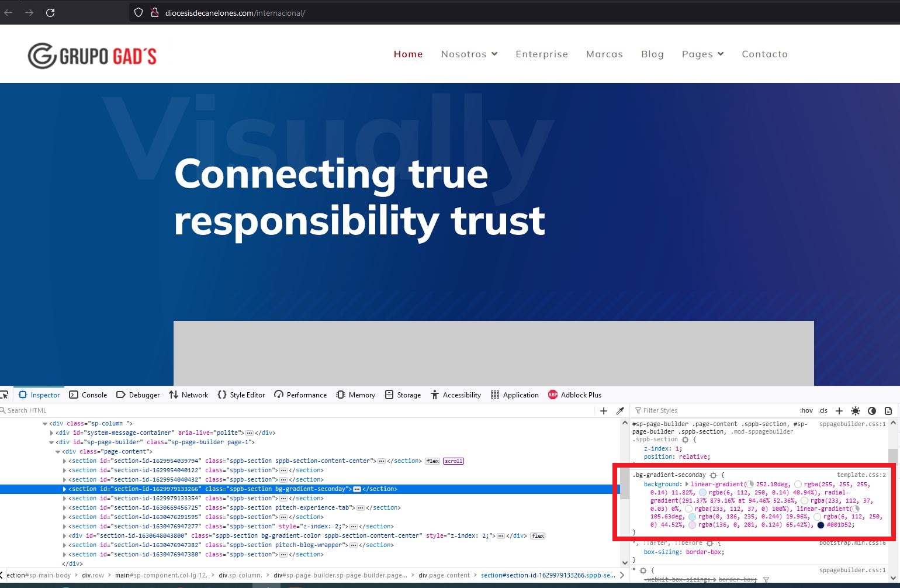Click the Grupo Gad's logo
The height and width of the screenshot is (588, 900).
92,56
